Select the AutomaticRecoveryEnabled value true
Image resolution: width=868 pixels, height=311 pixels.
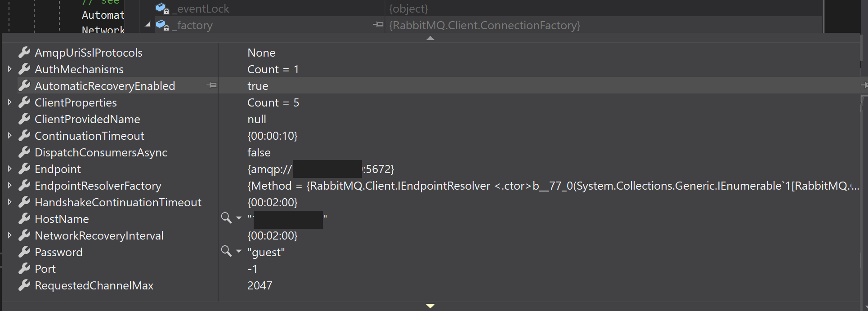pyautogui.click(x=258, y=86)
